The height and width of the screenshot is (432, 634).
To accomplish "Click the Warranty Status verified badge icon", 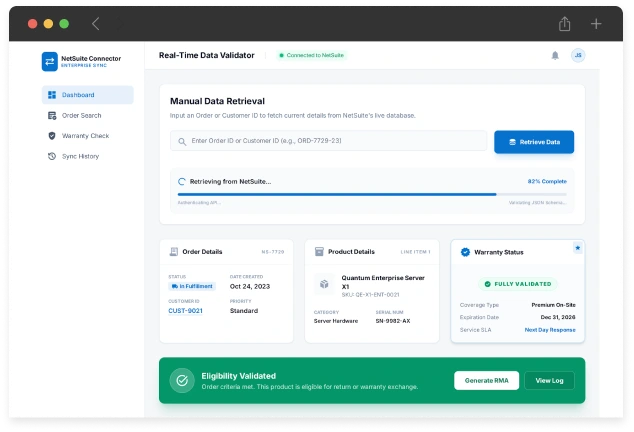I will (465, 252).
